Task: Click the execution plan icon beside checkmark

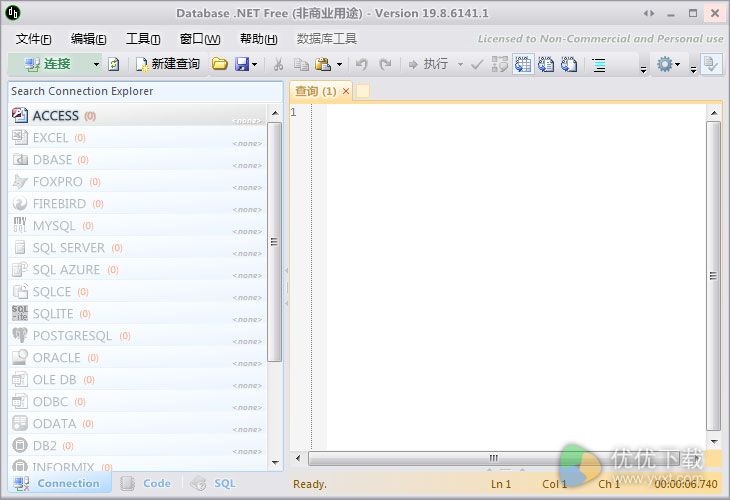Action: pyautogui.click(x=500, y=64)
